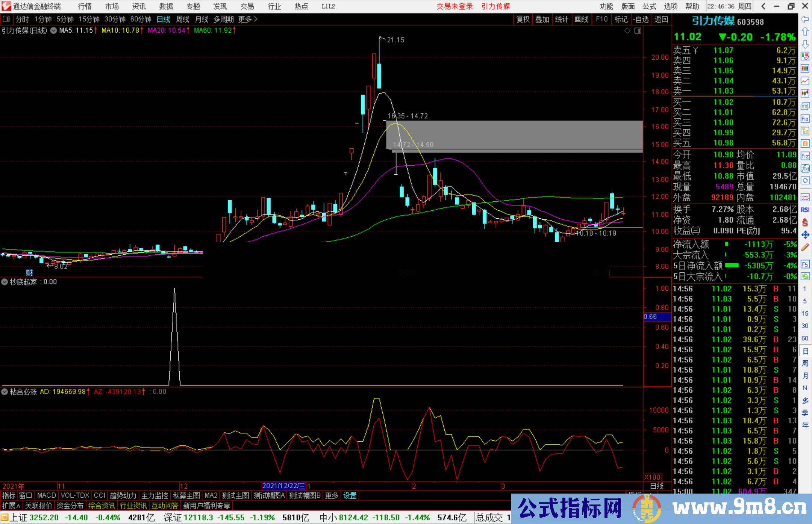Expand the 粘合必涨 indicator dropdown
Image resolution: width=812 pixels, height=524 pixels.
pyautogui.click(x=5, y=392)
